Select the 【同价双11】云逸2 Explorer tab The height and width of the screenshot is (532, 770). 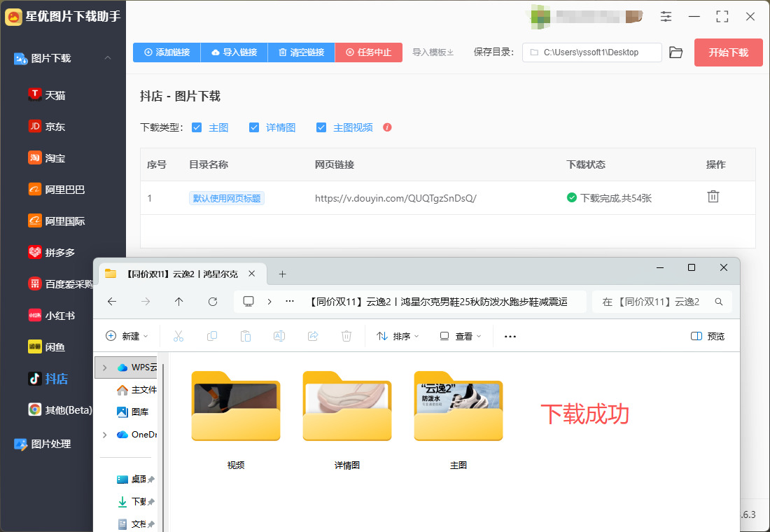[x=182, y=274]
